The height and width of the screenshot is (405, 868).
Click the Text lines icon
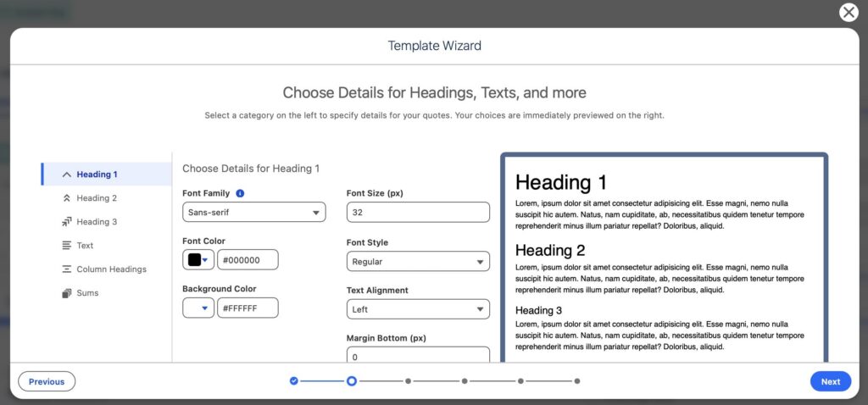pyautogui.click(x=67, y=245)
